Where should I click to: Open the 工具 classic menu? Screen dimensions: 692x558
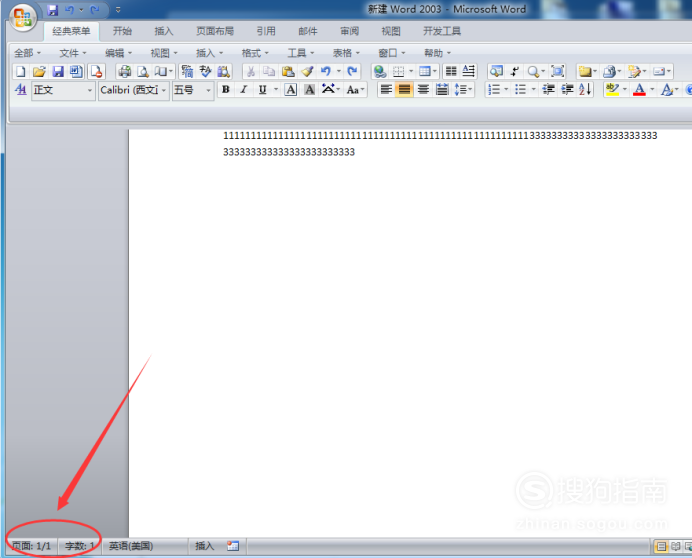pyautogui.click(x=301, y=53)
